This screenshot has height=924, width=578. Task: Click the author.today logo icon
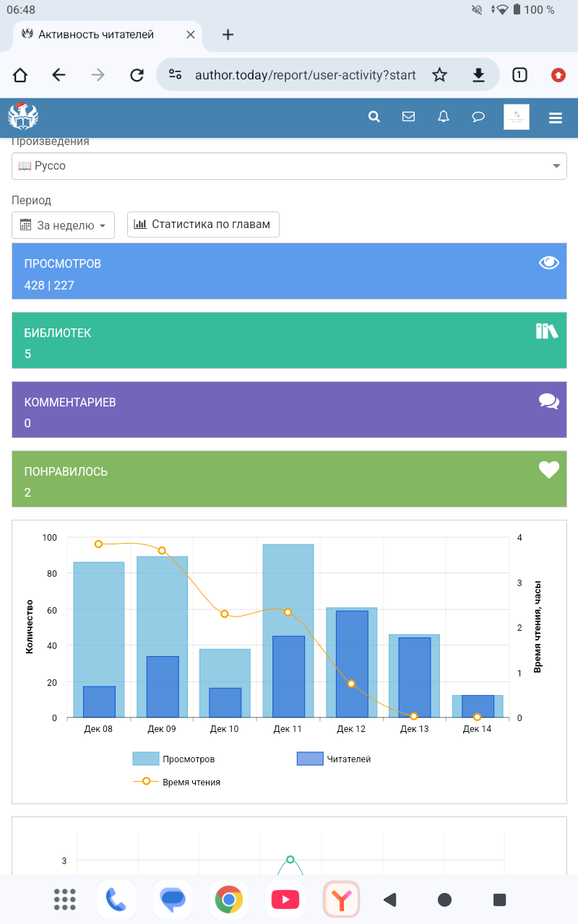coord(23,116)
